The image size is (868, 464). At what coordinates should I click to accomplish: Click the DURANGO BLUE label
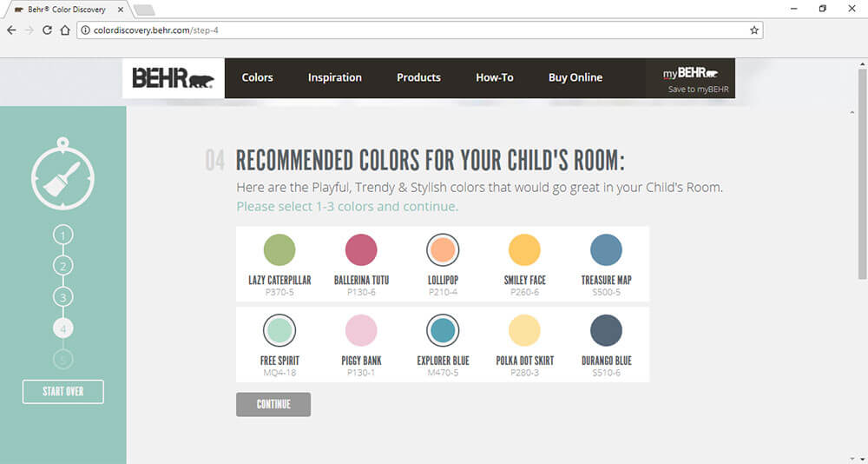coord(606,361)
